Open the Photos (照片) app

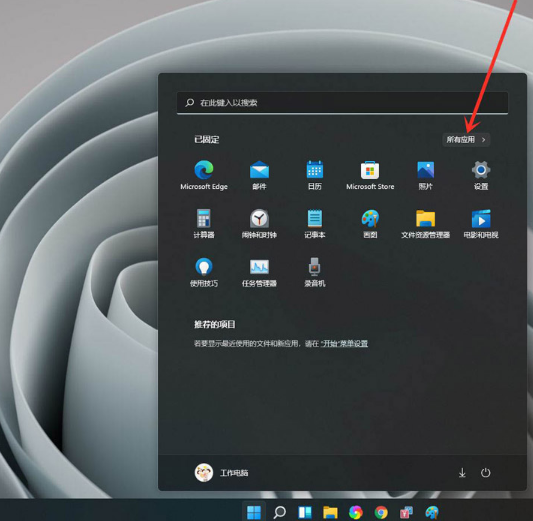(426, 175)
